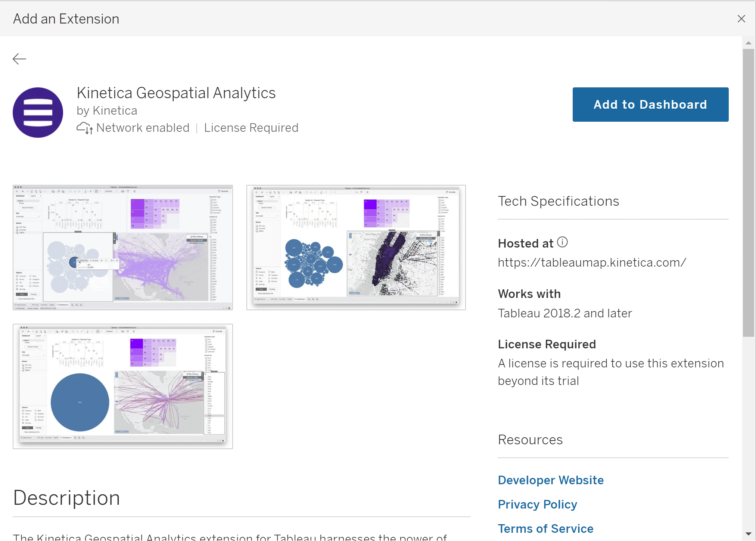Click the scrollbar up arrow
Image resolution: width=756 pixels, height=541 pixels.
pos(748,43)
